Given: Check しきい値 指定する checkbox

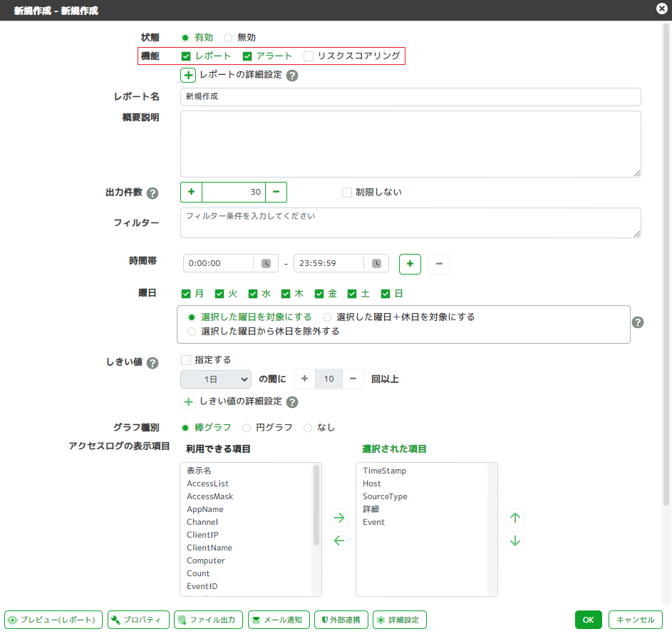Looking at the screenshot, I should (x=185, y=360).
